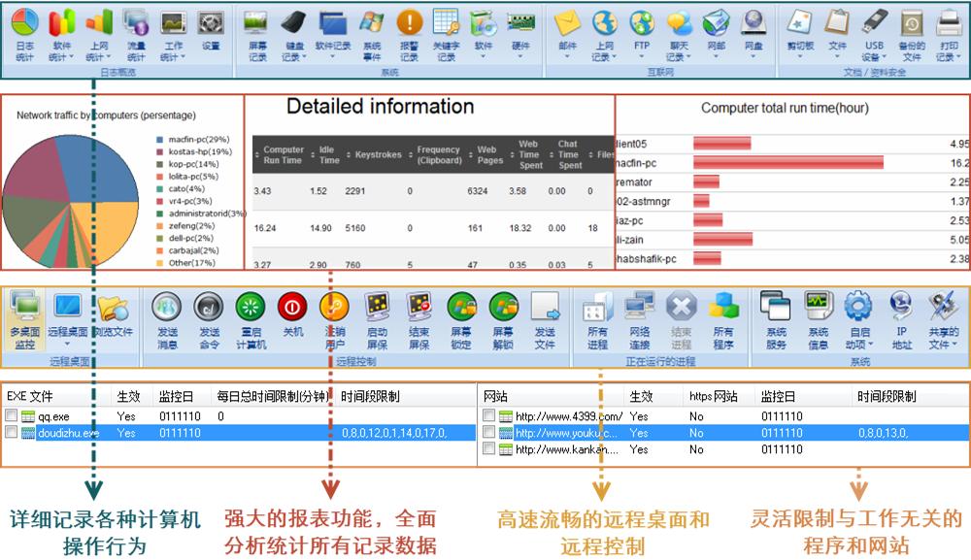The height and width of the screenshot is (560, 971).
Task: Open 所有进程 all processes icon
Action: (597, 307)
